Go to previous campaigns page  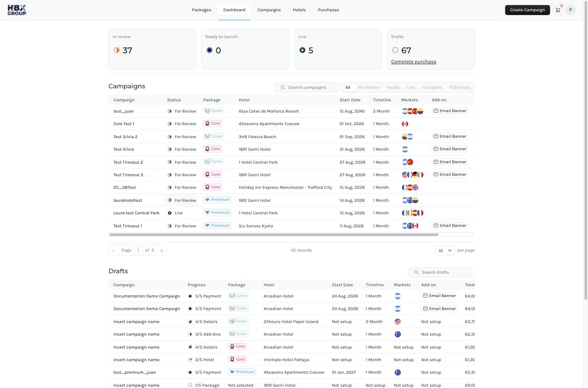coord(114,250)
